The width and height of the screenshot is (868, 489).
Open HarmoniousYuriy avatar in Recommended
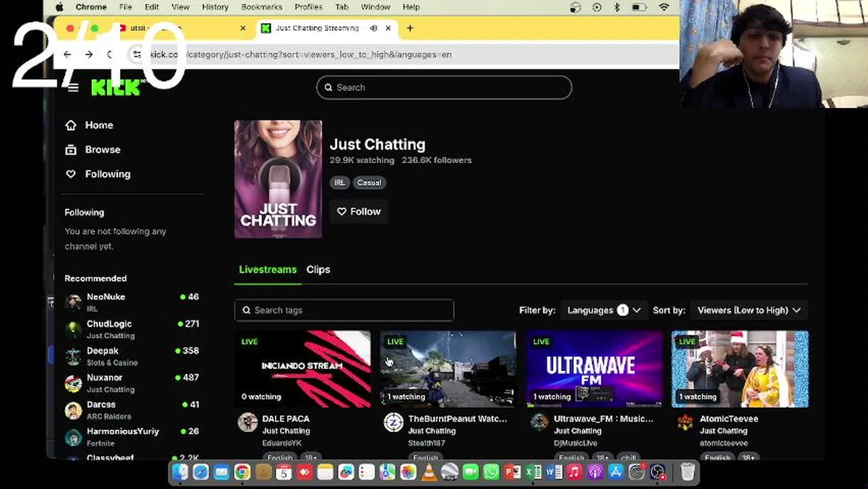(73, 437)
